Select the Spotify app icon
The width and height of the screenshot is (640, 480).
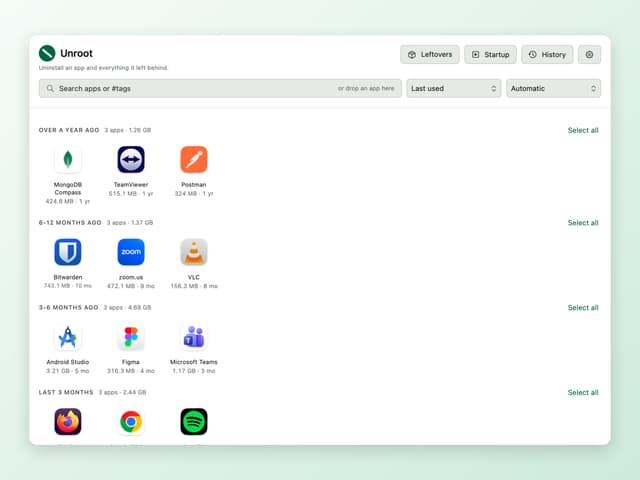194,422
